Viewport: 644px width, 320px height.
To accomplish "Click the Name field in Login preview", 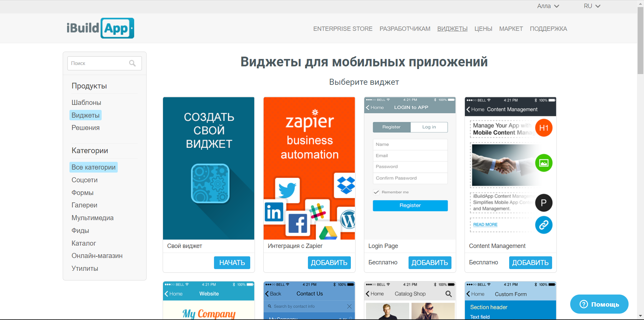I will pyautogui.click(x=410, y=144).
